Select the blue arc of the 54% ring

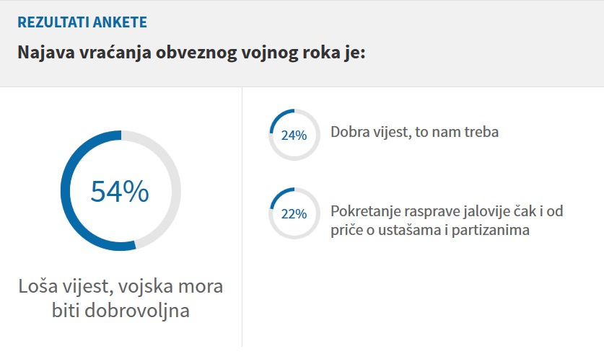point(66,191)
